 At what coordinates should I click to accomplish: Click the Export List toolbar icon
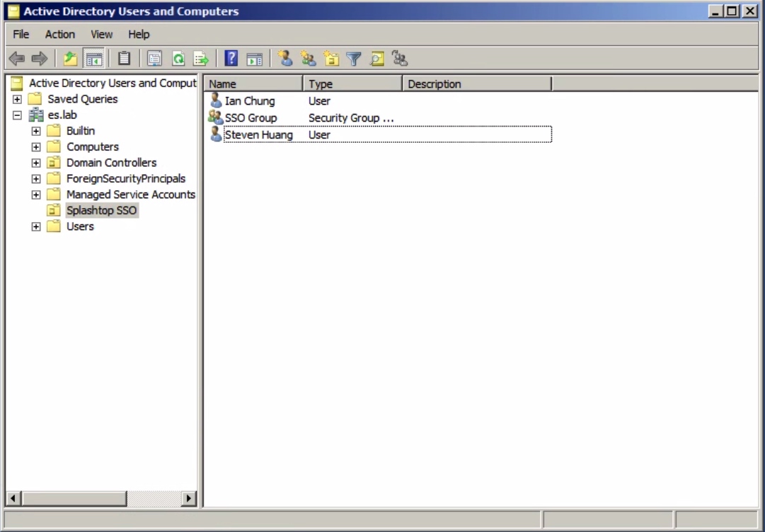pos(201,59)
